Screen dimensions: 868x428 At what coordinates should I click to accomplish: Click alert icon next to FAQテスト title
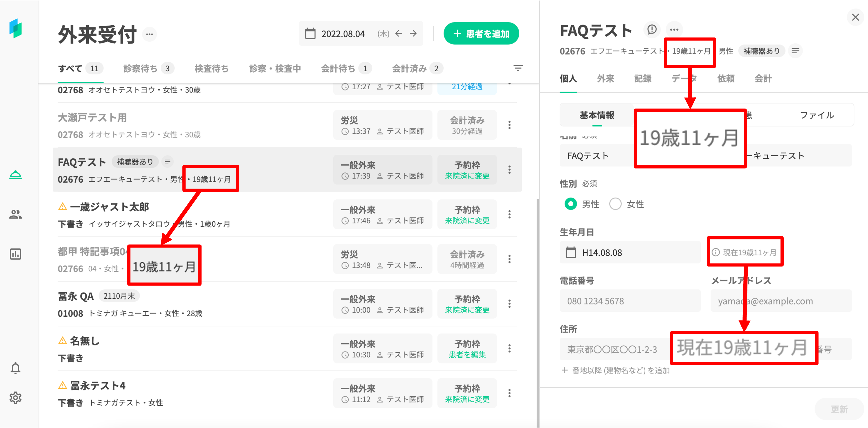652,30
